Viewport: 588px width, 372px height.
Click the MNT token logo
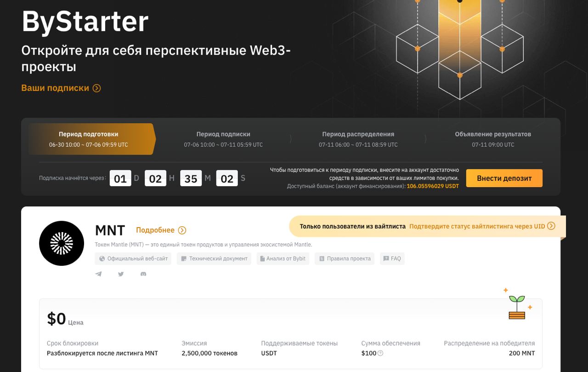click(x=62, y=243)
